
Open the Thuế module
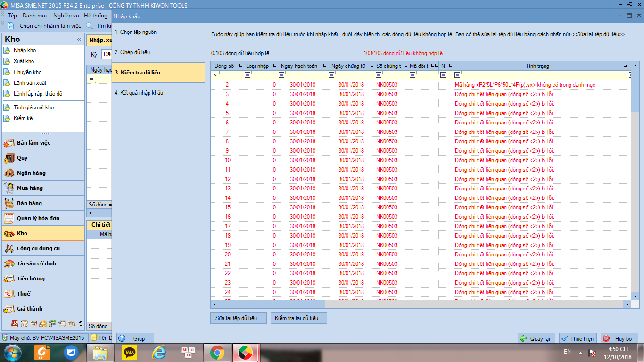(x=43, y=294)
